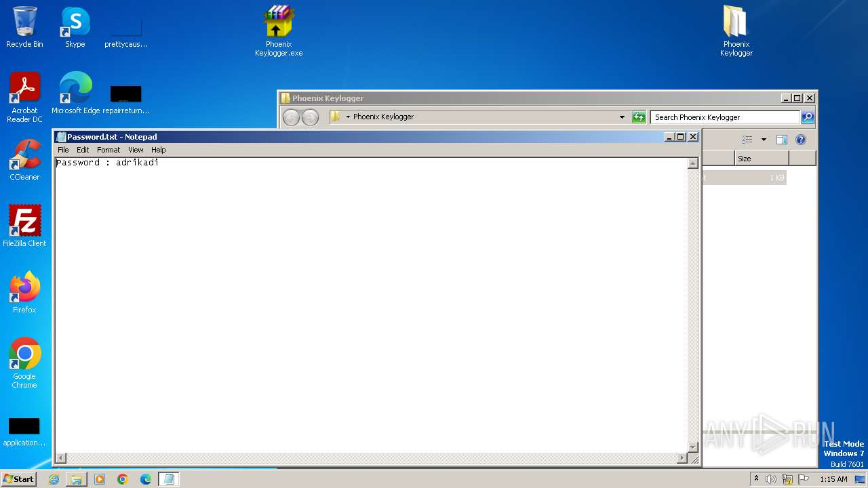Launch Google Chrome desktop shortcut
Viewport: 868px width, 488px height.
point(24,363)
